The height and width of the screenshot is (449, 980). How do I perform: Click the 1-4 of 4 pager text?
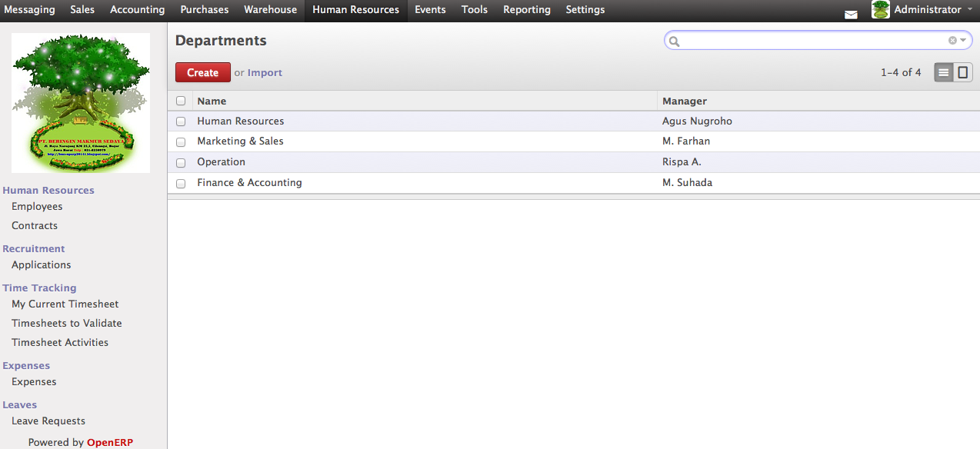point(901,72)
